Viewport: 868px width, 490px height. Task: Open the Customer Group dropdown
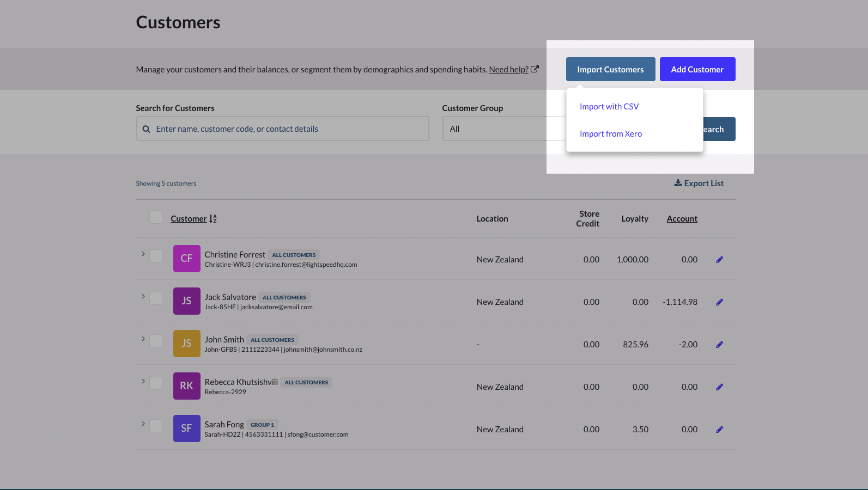point(501,129)
